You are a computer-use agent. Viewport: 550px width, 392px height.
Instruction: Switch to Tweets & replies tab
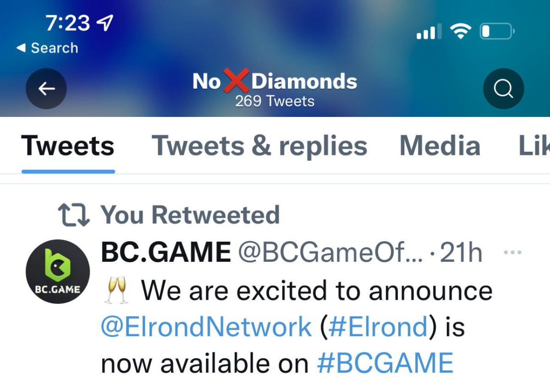259,146
